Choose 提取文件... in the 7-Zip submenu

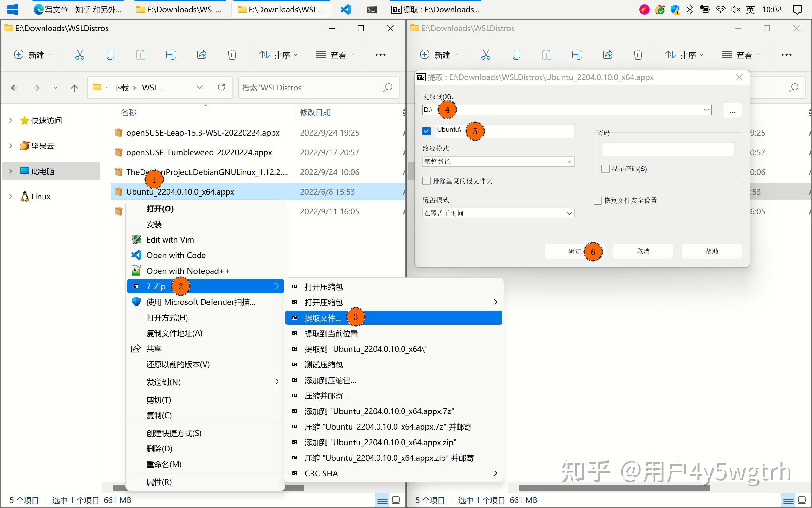[393, 318]
